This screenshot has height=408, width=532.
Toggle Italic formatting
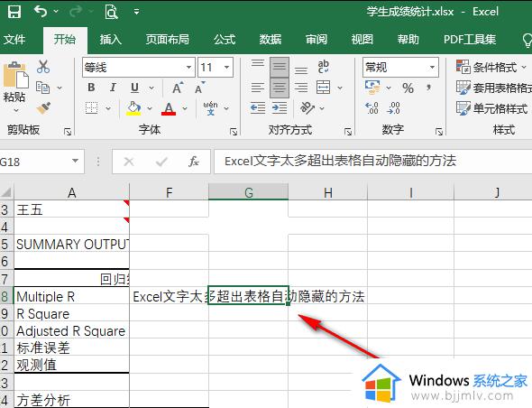(x=113, y=88)
